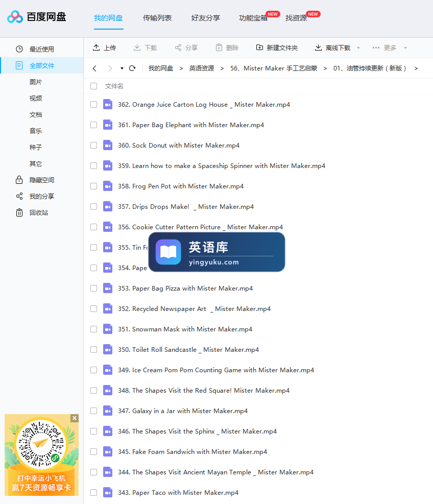Switch to the 我的网盘 tab
433x504 pixels.
pyautogui.click(x=108, y=18)
